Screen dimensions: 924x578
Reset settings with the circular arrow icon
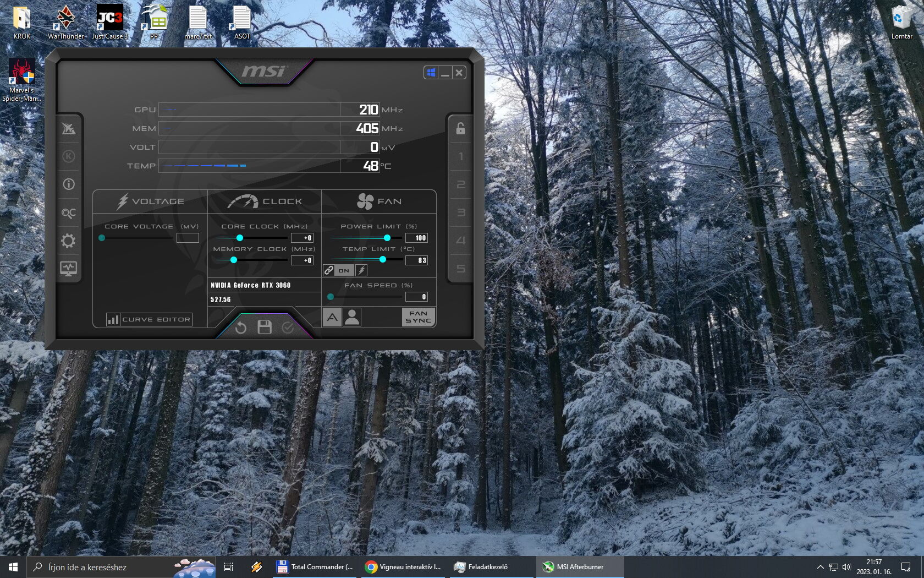tap(240, 328)
